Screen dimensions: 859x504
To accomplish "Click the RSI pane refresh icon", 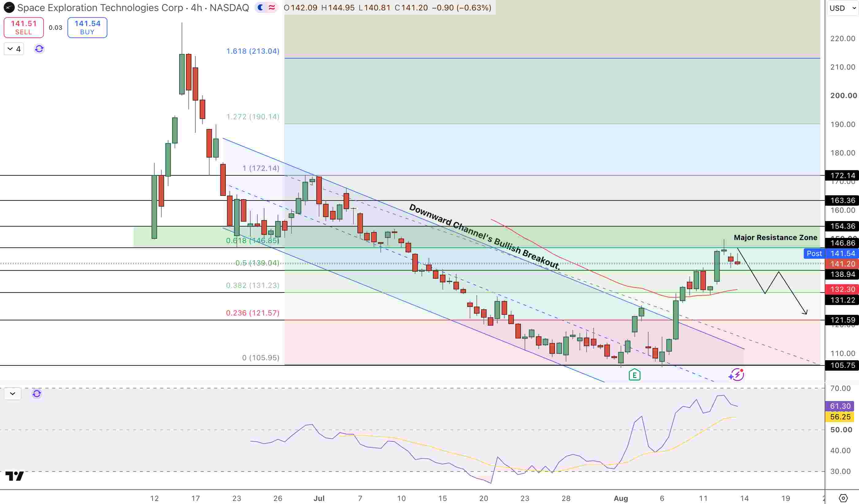I will point(37,394).
